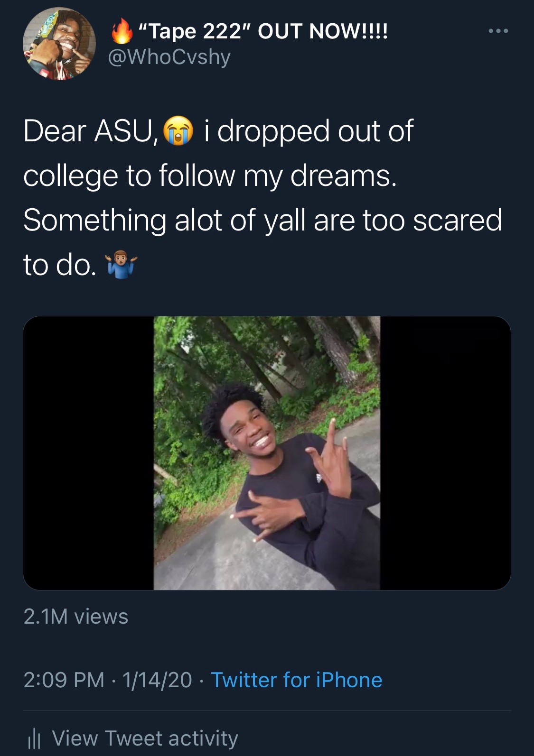Play the embedded video of smiling man
The image size is (534, 756).
click(267, 453)
